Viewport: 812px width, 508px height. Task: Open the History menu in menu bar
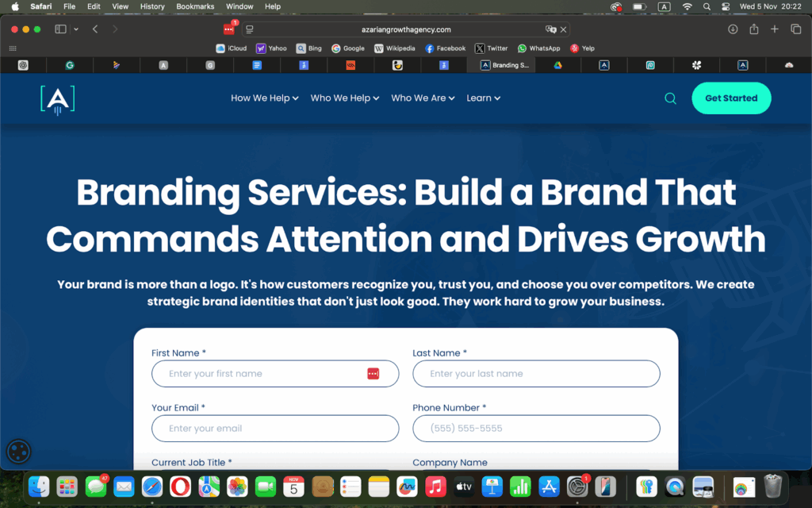pyautogui.click(x=151, y=6)
